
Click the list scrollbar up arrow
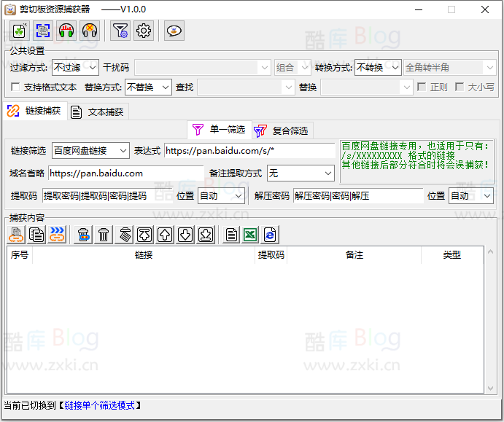coord(490,251)
